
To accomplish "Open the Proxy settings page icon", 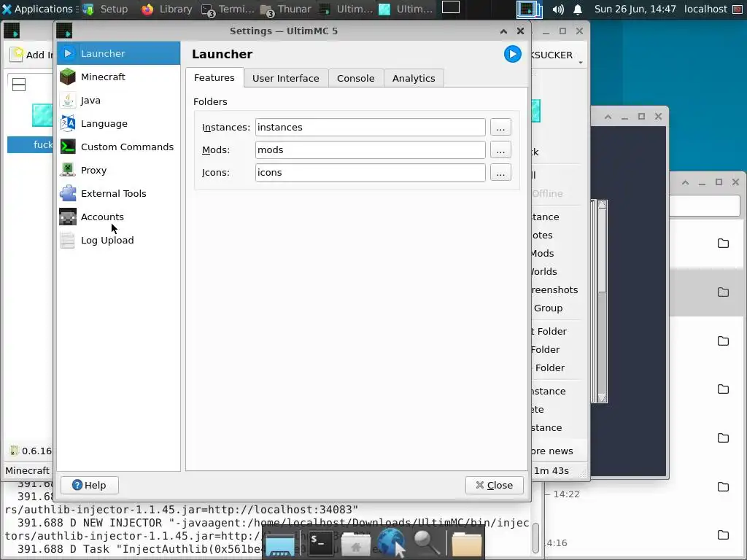I will coord(68,170).
